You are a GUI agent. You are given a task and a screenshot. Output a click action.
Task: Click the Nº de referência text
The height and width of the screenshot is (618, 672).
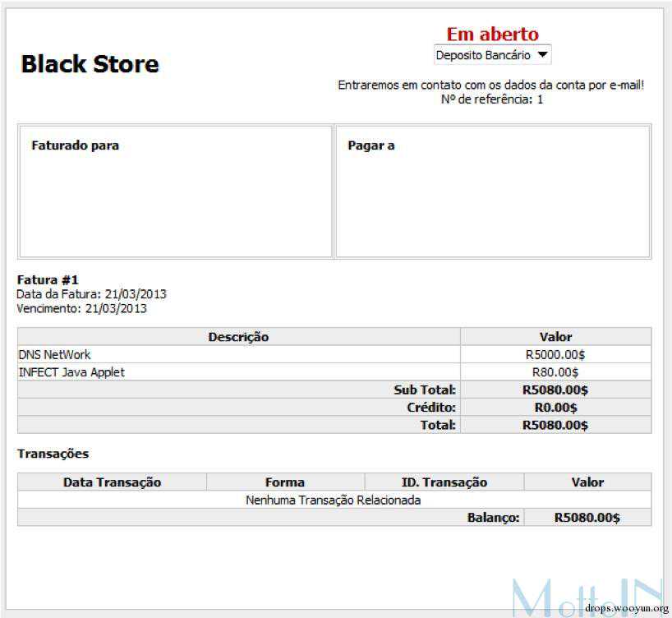491,99
